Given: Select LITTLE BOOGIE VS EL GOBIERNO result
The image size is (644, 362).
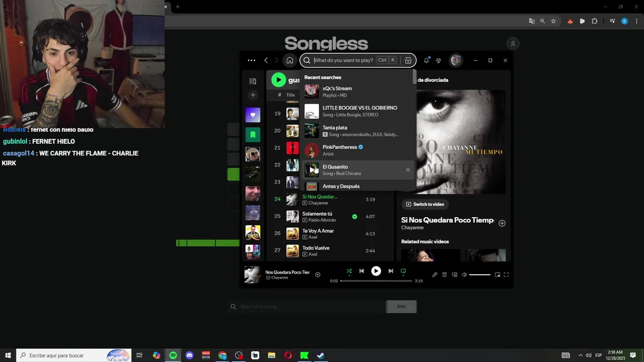Looking at the screenshot, I should coord(358,111).
